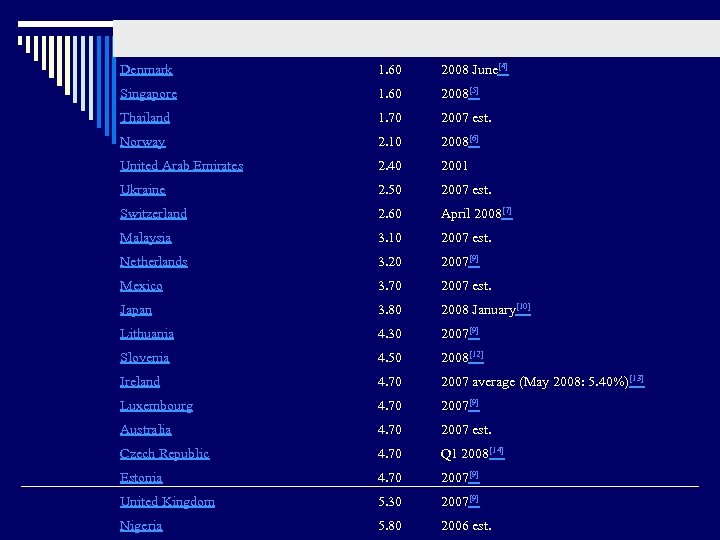Open footnote [9] in Estonia row

pyautogui.click(x=474, y=476)
